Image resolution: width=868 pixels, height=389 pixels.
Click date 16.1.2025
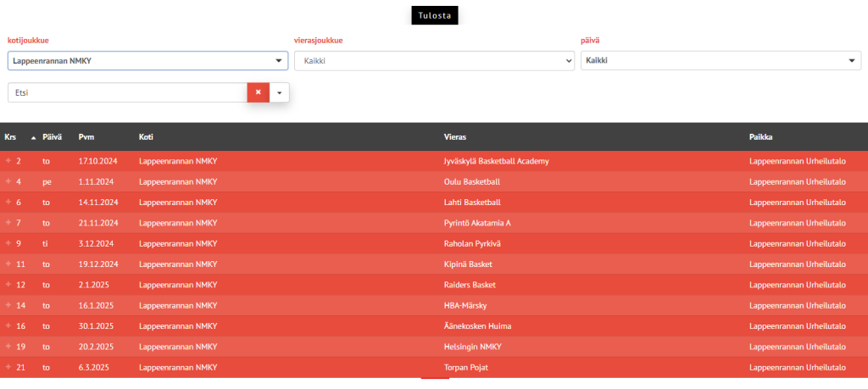(x=97, y=305)
